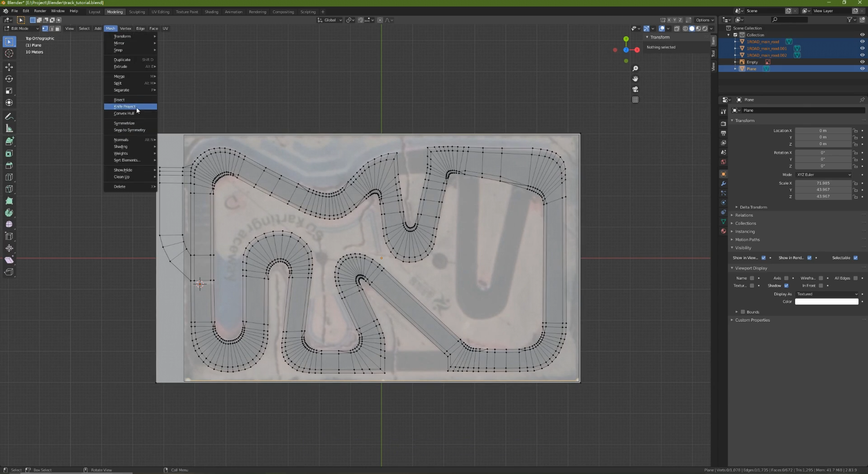Select the Smooth vertices tool
868x474 pixels.
(9, 224)
